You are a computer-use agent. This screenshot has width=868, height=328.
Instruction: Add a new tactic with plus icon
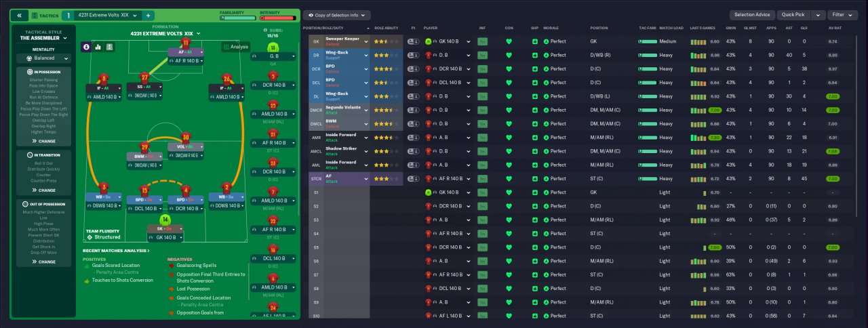[149, 15]
